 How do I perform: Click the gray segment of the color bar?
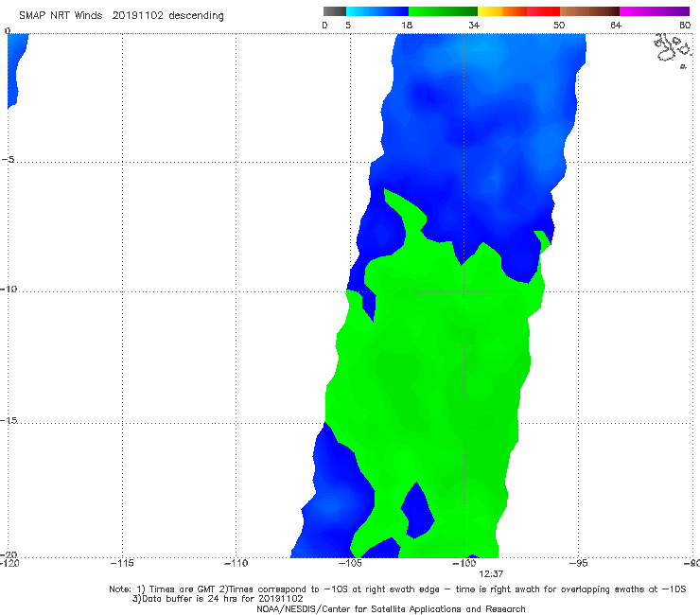click(335, 11)
